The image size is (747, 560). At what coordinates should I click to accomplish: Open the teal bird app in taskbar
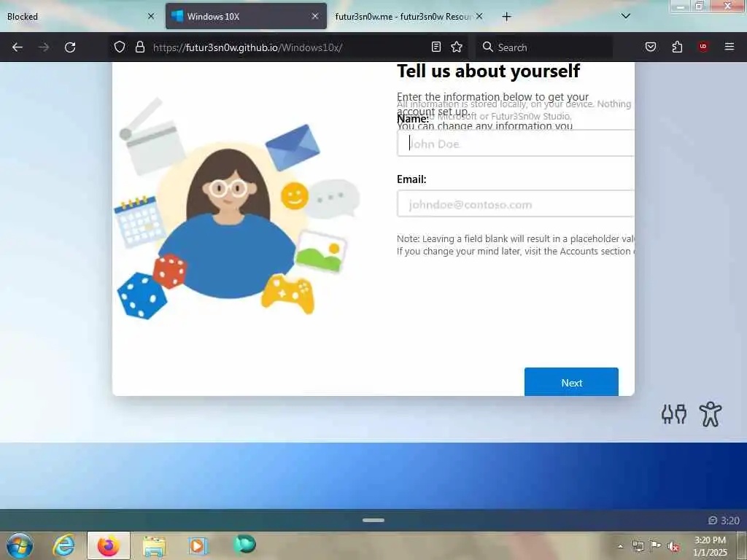(x=244, y=544)
